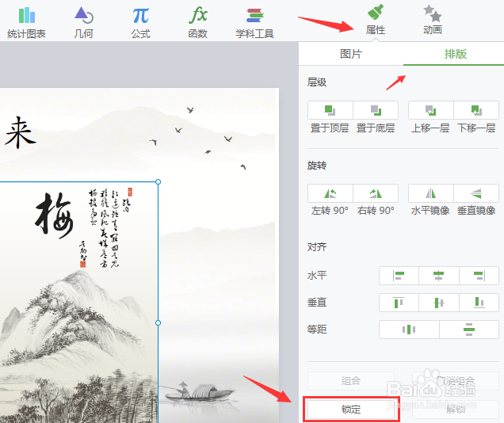Send image to back with 置于底层

pos(376,110)
